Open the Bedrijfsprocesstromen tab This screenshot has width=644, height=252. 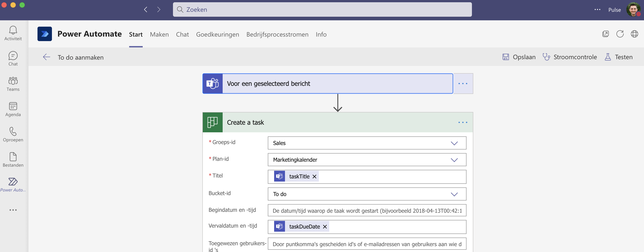click(277, 35)
